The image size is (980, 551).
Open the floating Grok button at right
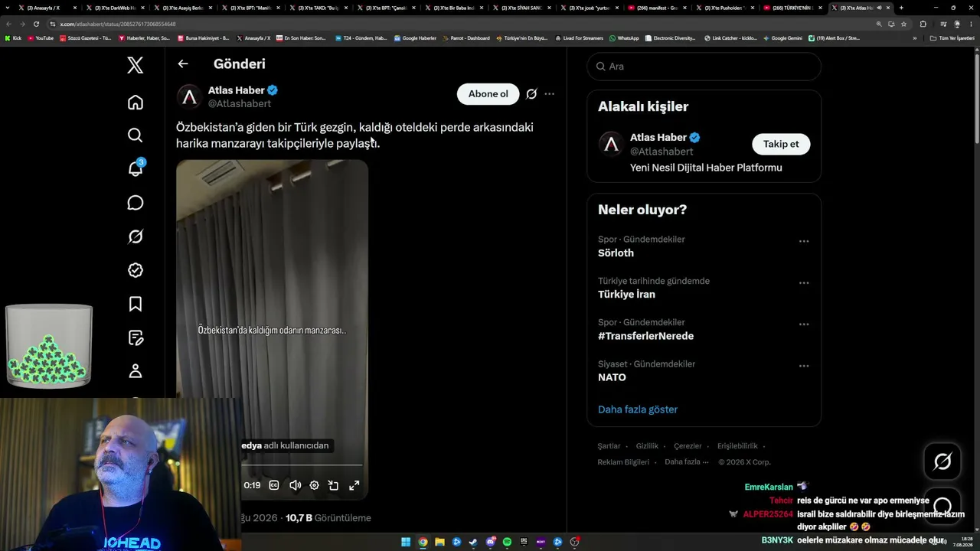(942, 461)
